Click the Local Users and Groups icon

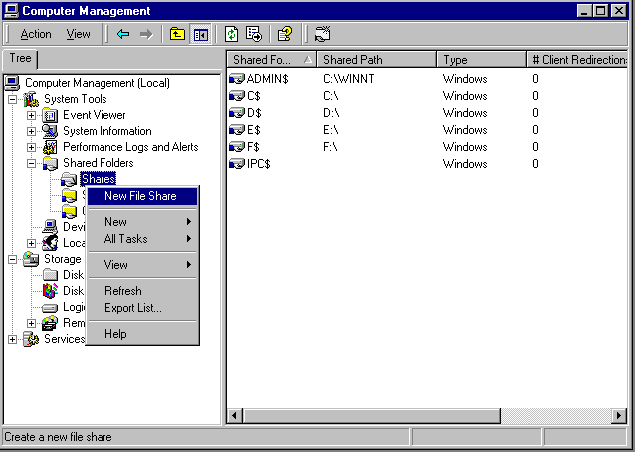pos(50,243)
